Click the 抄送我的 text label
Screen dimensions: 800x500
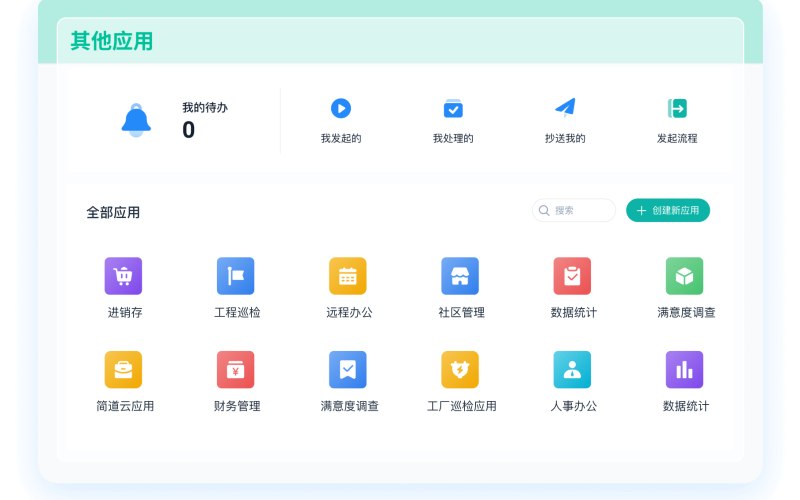pyautogui.click(x=565, y=138)
